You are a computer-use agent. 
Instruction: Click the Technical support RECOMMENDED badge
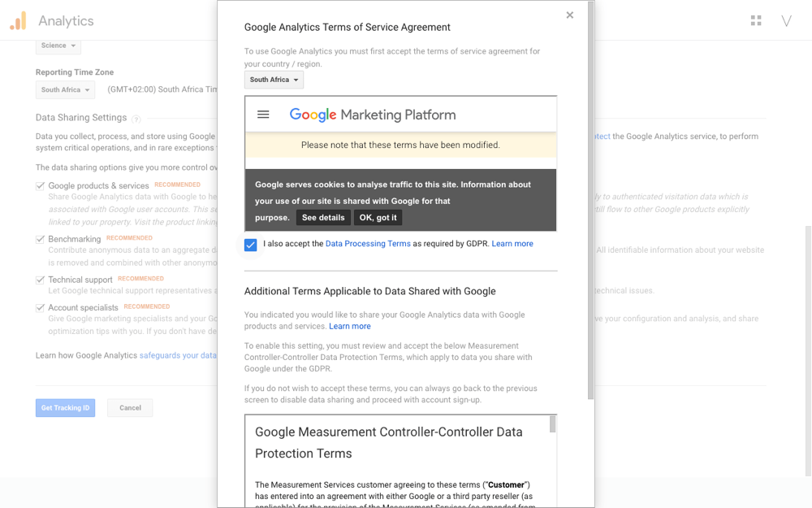(140, 279)
